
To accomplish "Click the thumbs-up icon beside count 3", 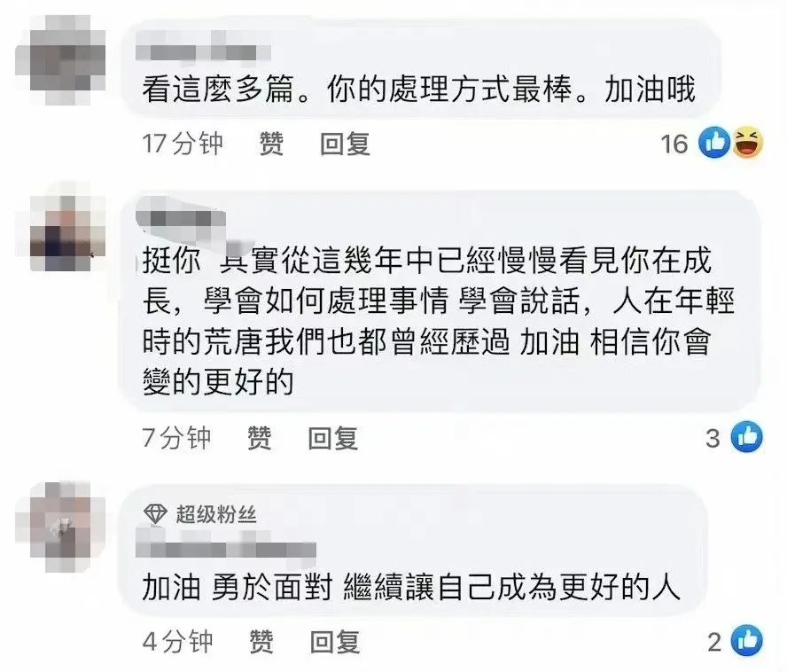I will tap(747, 437).
